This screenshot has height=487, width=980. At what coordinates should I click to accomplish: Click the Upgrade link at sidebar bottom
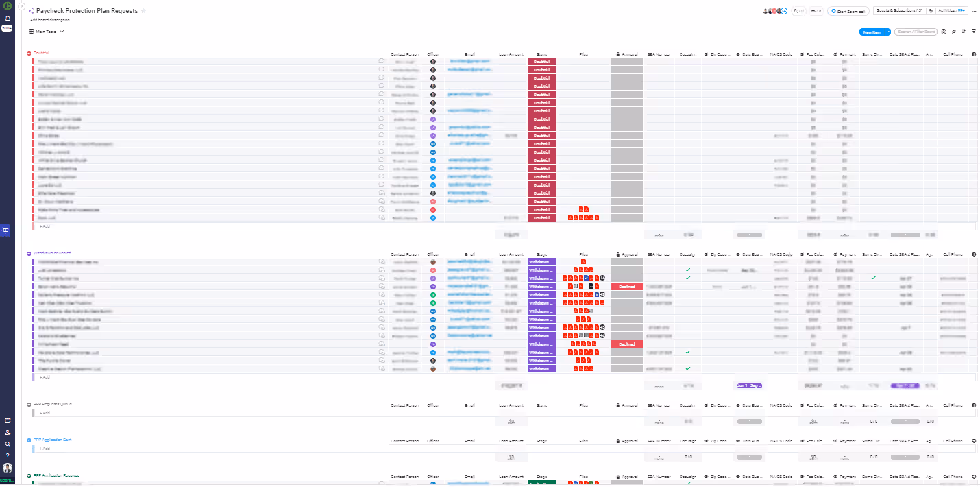[7, 480]
